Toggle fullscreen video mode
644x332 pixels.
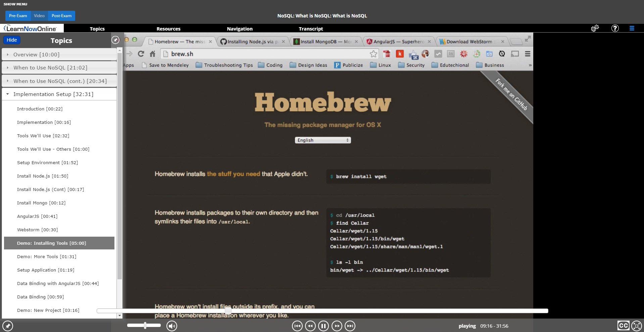[637, 326]
